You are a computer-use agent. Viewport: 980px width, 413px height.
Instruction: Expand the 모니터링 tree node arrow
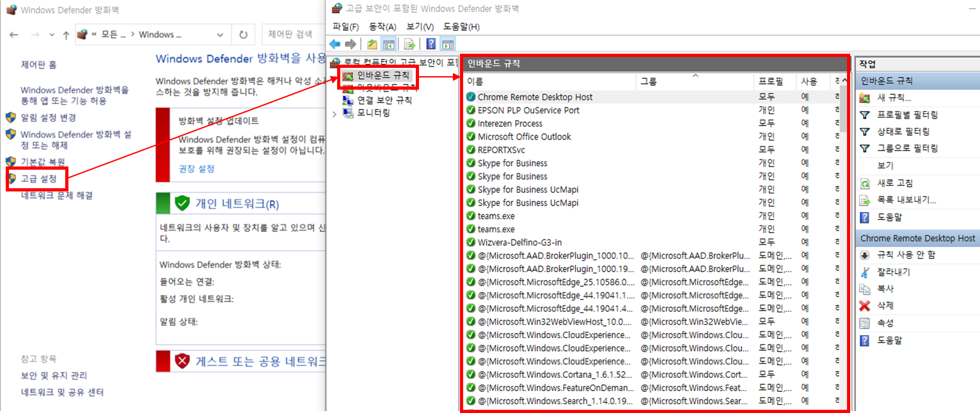click(x=335, y=113)
